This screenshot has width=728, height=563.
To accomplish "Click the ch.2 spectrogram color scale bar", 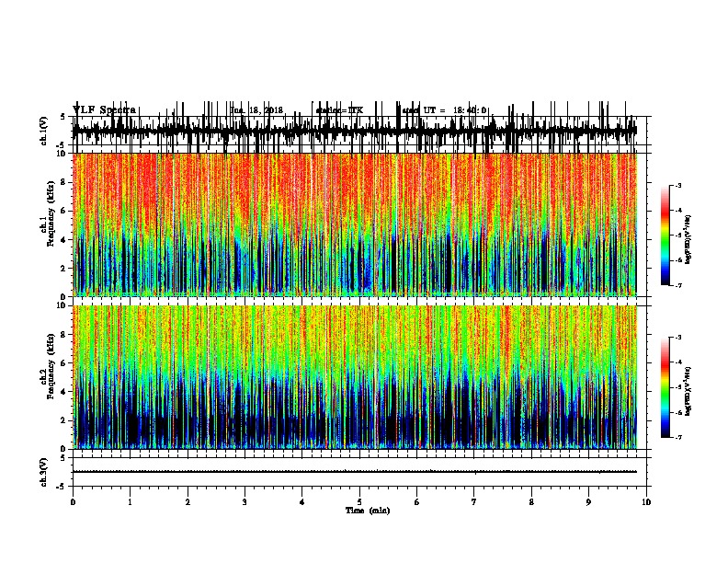I will (x=665, y=387).
